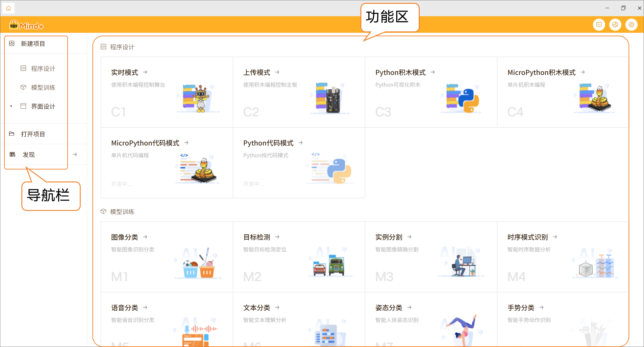Click the Mind+ logo
644x347 pixels.
tap(27, 25)
